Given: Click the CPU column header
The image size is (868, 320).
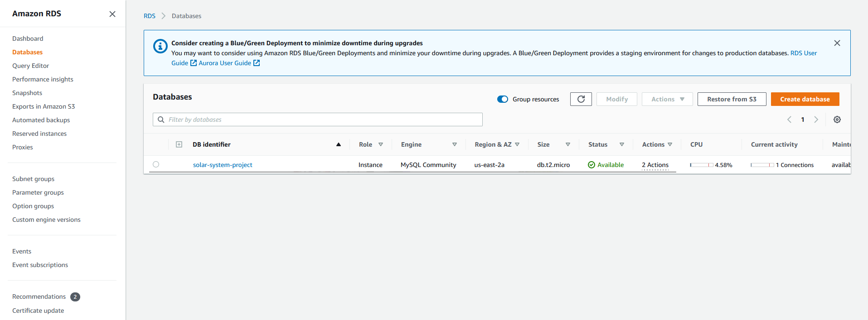Looking at the screenshot, I should (696, 144).
